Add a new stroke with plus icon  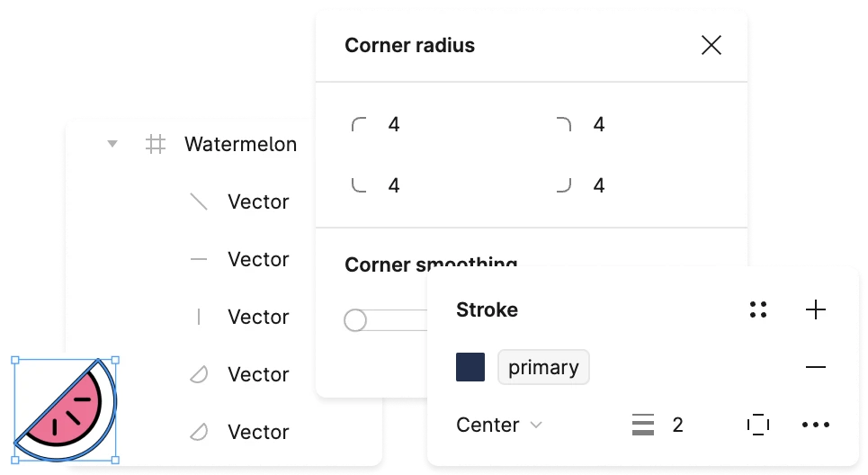(x=816, y=309)
